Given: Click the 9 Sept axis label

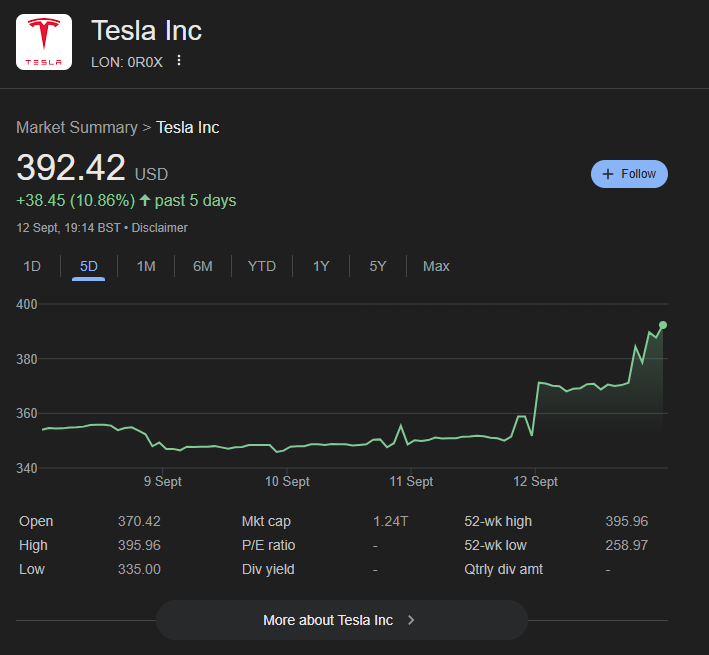Looking at the screenshot, I should point(162,481).
